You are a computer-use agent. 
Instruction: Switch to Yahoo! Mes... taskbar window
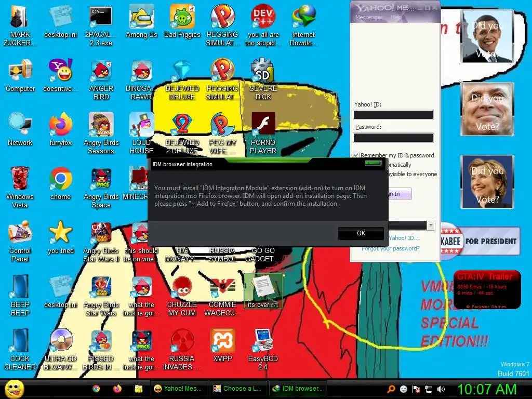click(178, 389)
